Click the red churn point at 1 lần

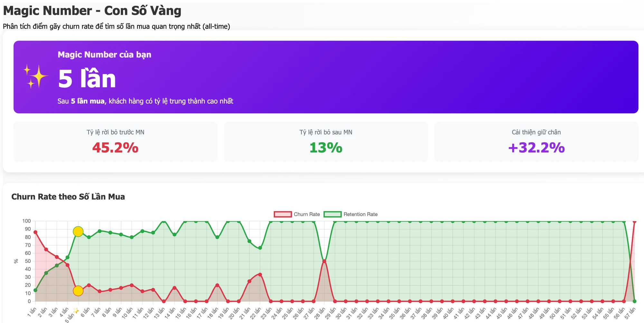(35, 232)
